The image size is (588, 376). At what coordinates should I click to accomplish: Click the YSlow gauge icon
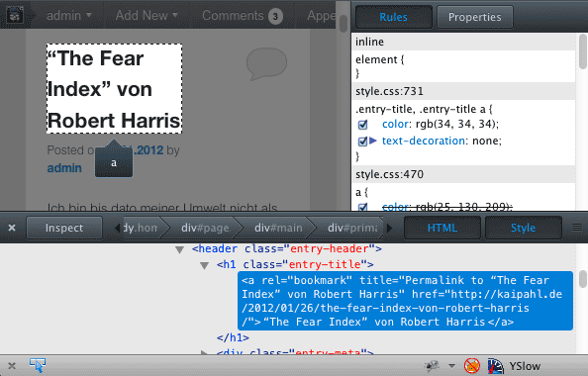pyautogui.click(x=495, y=365)
